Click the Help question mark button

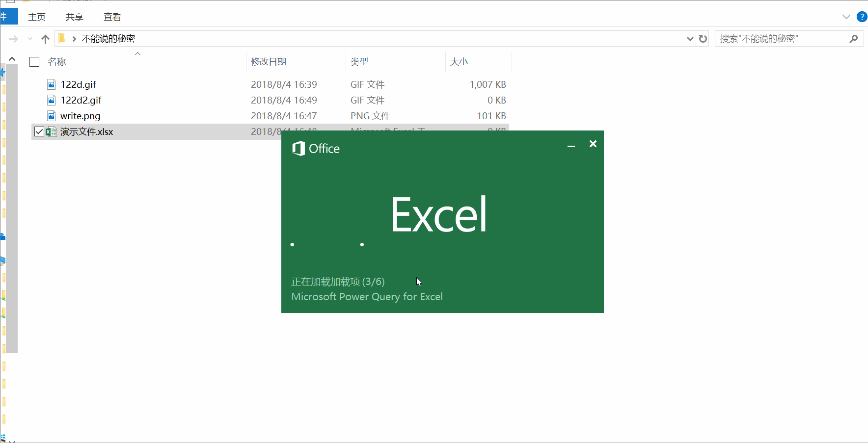click(862, 16)
